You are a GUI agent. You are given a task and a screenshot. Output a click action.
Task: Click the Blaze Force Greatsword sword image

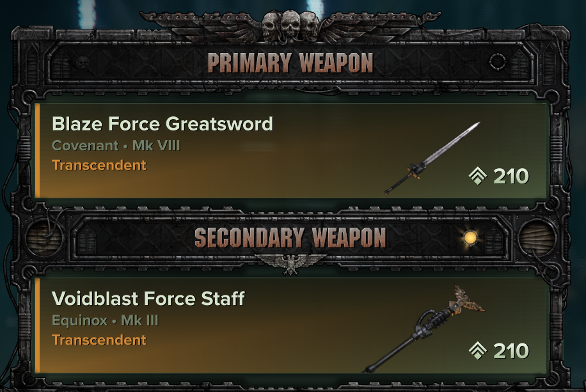(x=432, y=158)
